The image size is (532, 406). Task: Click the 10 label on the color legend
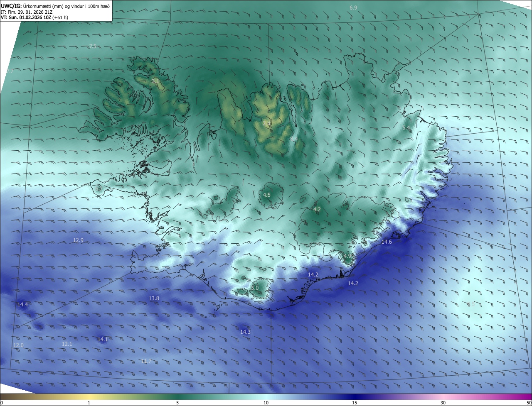(266, 403)
